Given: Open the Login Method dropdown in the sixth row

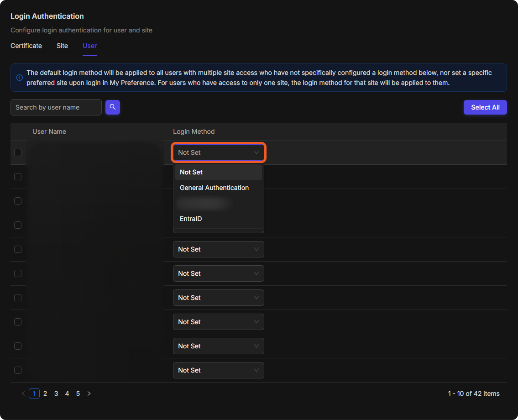Looking at the screenshot, I should pos(218,273).
